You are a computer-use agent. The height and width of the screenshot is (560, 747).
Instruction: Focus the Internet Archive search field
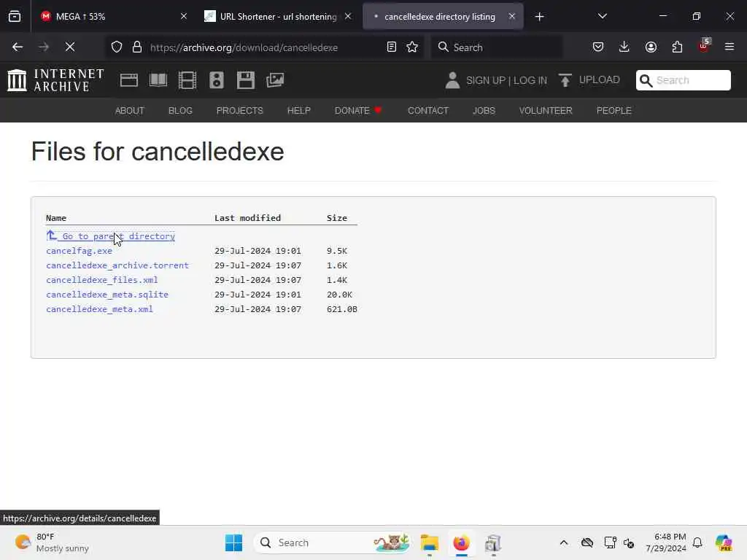coord(683,80)
